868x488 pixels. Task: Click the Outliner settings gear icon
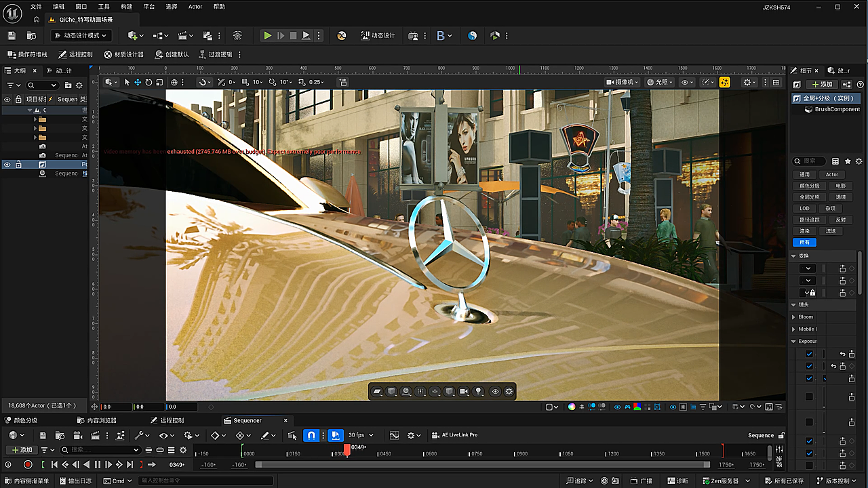pyautogui.click(x=79, y=85)
